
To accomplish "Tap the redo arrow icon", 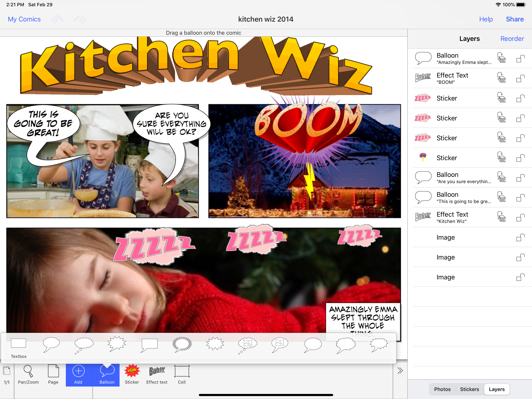I will (x=80, y=19).
